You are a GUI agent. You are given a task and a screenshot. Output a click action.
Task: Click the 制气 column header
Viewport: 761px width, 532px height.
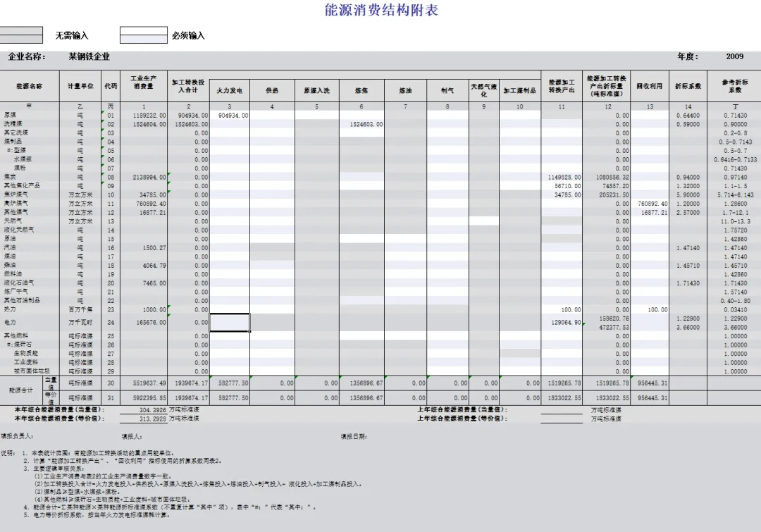click(x=447, y=90)
